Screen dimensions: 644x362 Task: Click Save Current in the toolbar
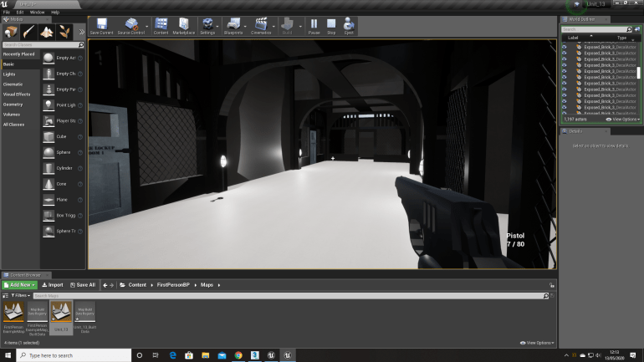(101, 26)
